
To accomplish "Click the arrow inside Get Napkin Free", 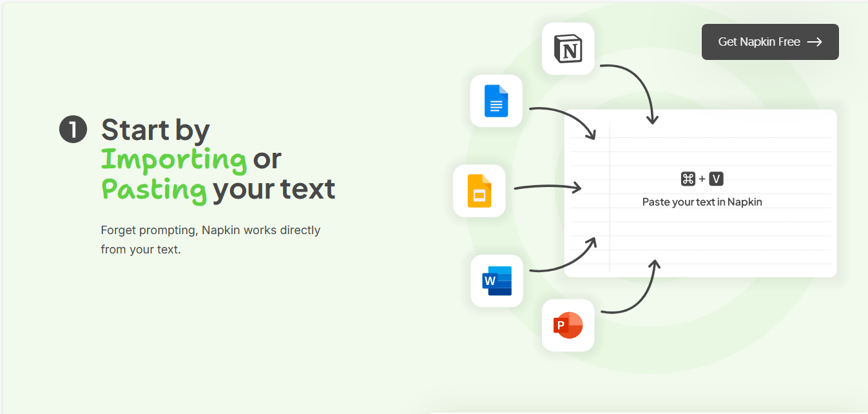I will pos(815,42).
